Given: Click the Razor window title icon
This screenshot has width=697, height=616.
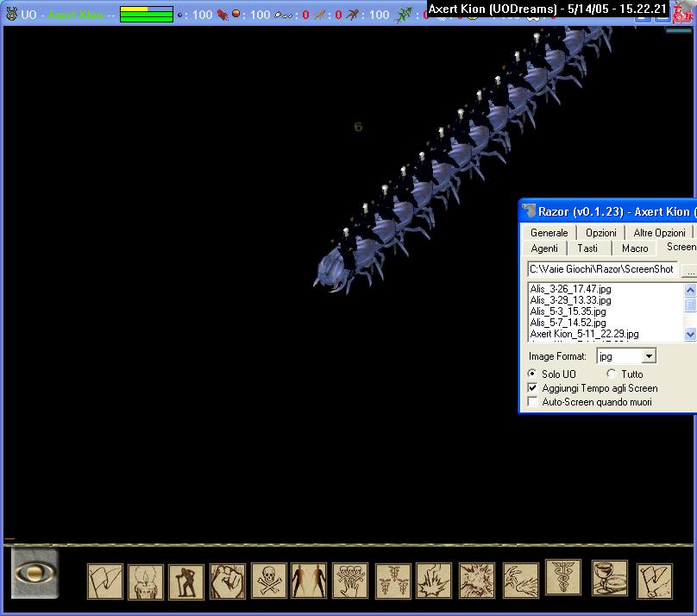Looking at the screenshot, I should click(529, 211).
